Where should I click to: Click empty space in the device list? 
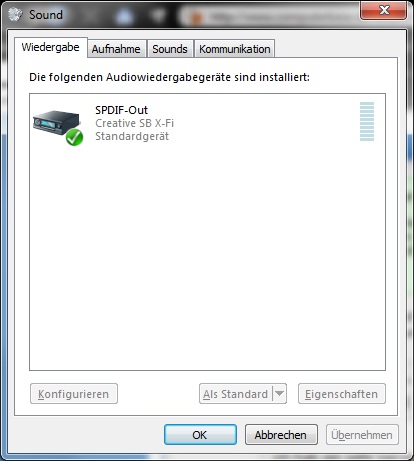pos(207,260)
